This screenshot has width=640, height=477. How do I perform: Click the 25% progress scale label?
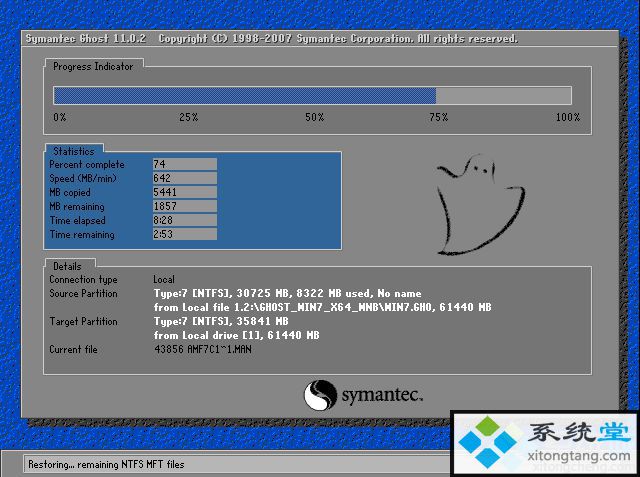tap(189, 118)
